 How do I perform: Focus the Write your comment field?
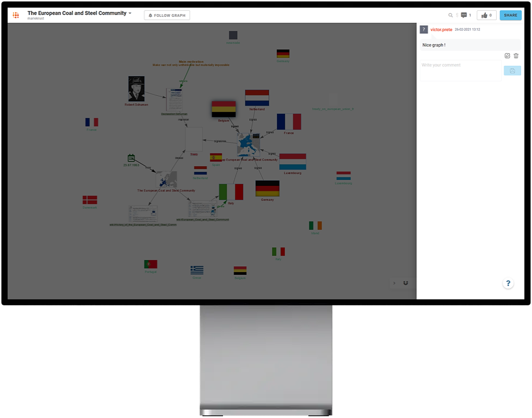(460, 71)
